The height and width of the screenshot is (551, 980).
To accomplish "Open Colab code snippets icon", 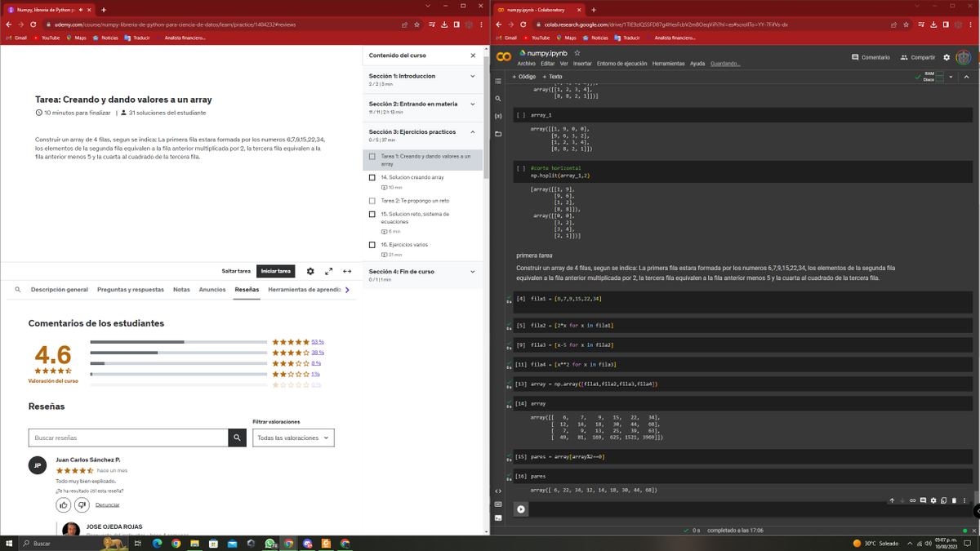I will pos(498,491).
